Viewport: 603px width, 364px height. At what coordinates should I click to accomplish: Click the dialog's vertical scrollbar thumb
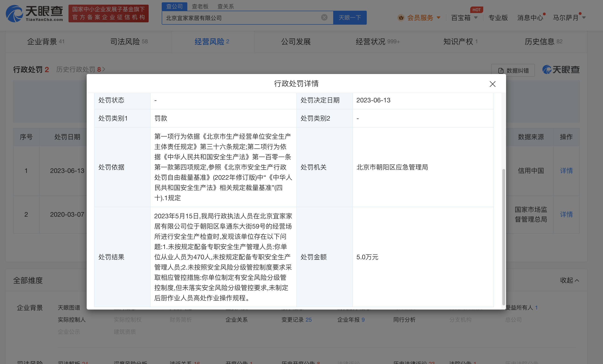504,237
